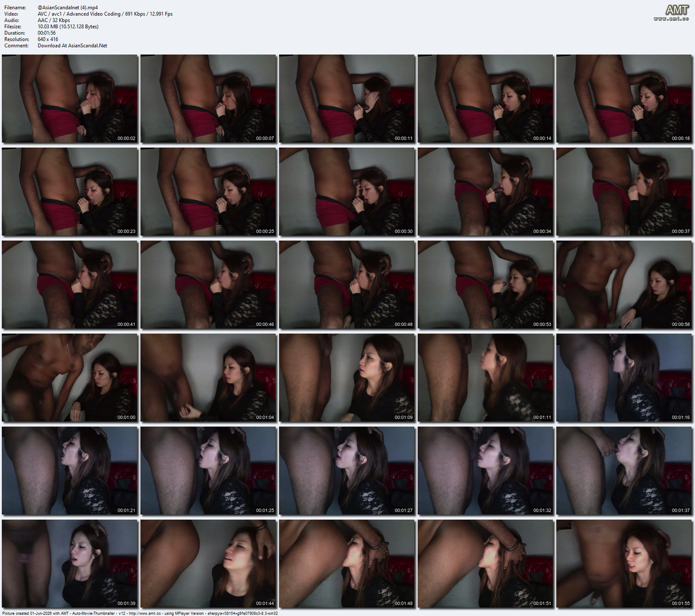Click the thumbnail stamped 00:01:16
The width and height of the screenshot is (695, 616).
click(x=624, y=378)
